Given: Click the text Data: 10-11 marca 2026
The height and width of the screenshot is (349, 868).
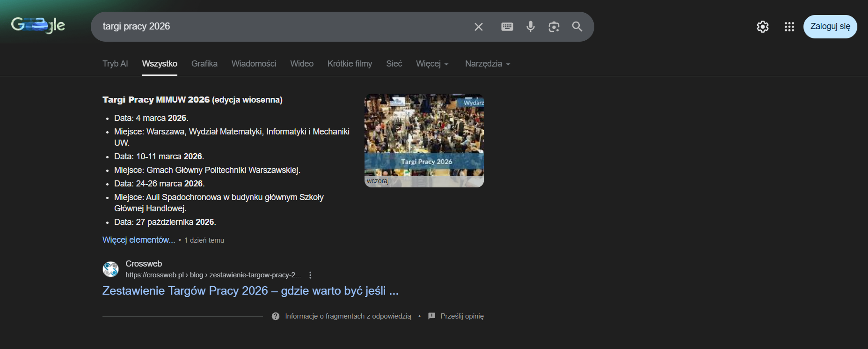Looking at the screenshot, I should pyautogui.click(x=159, y=156).
